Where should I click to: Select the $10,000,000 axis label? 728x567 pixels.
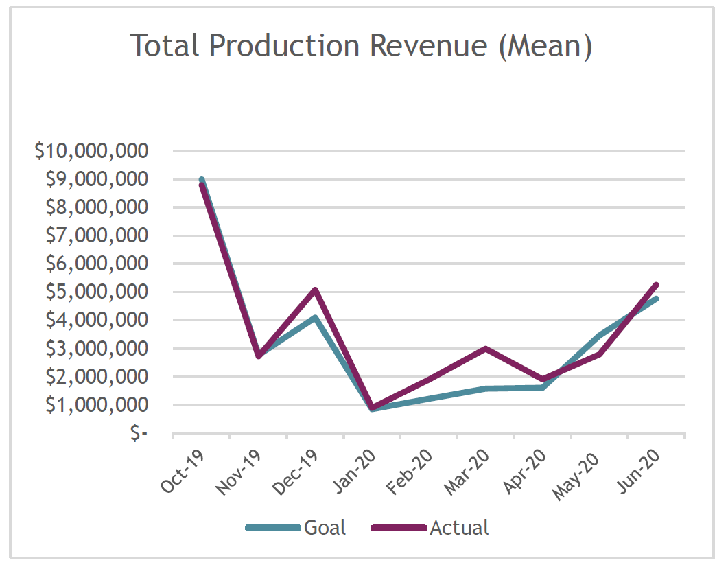(x=91, y=151)
